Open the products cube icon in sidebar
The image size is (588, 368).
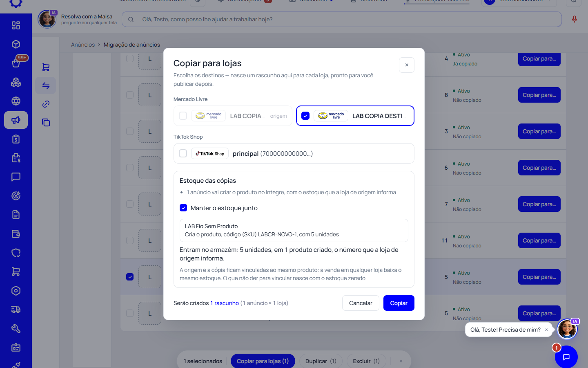pos(16,44)
